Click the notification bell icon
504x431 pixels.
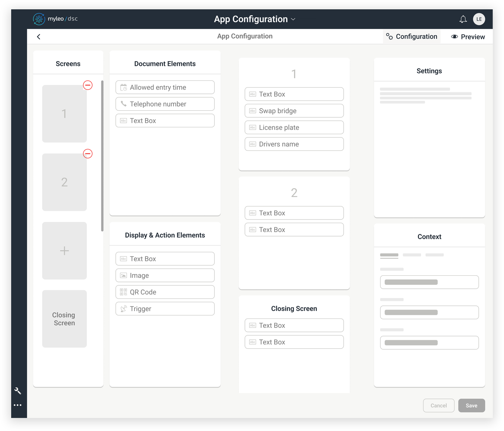(463, 19)
